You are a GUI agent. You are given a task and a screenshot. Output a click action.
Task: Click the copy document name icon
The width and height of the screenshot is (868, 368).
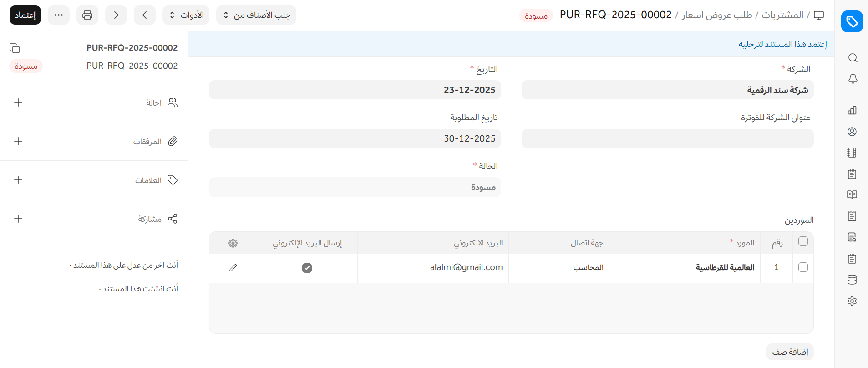tap(15, 48)
